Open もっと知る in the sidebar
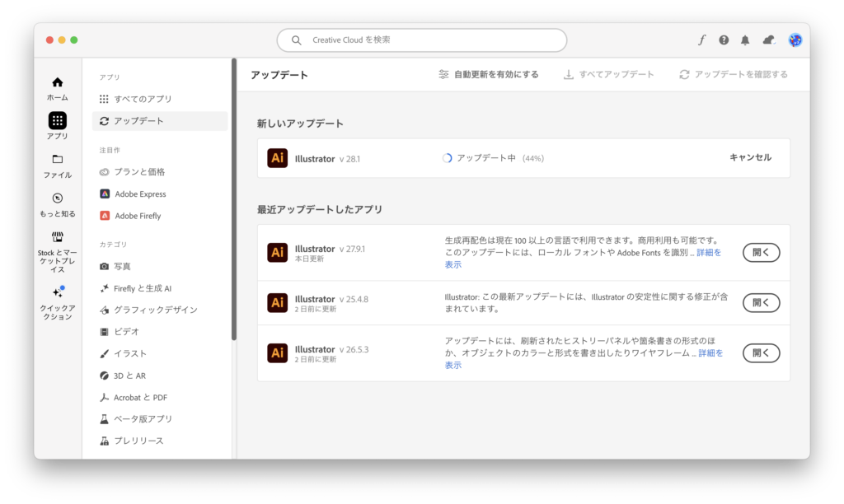The image size is (844, 504). click(57, 203)
